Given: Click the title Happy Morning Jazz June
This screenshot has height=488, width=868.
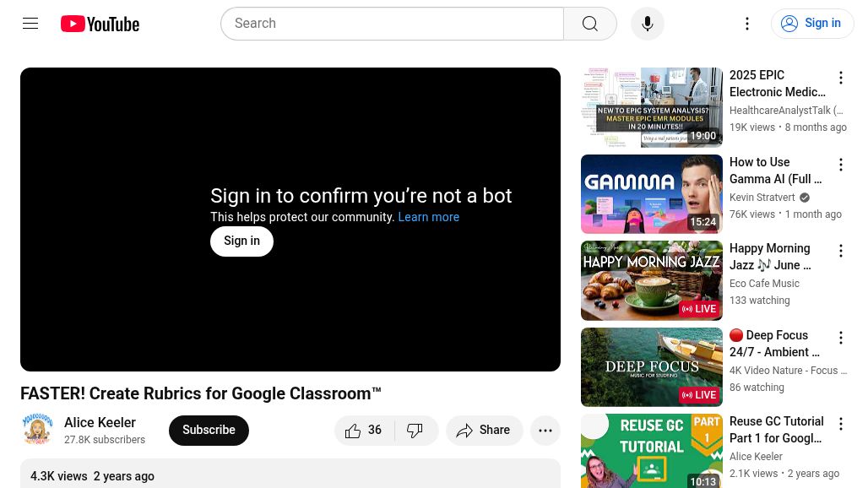Looking at the screenshot, I should [x=771, y=257].
